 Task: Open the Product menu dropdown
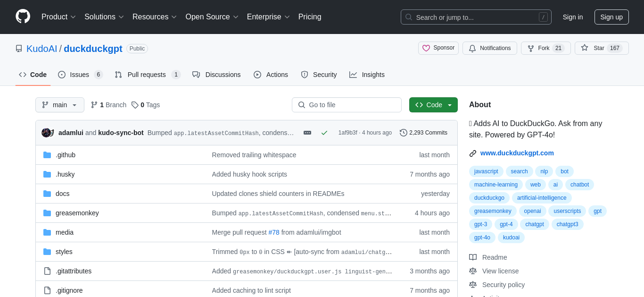point(58,17)
